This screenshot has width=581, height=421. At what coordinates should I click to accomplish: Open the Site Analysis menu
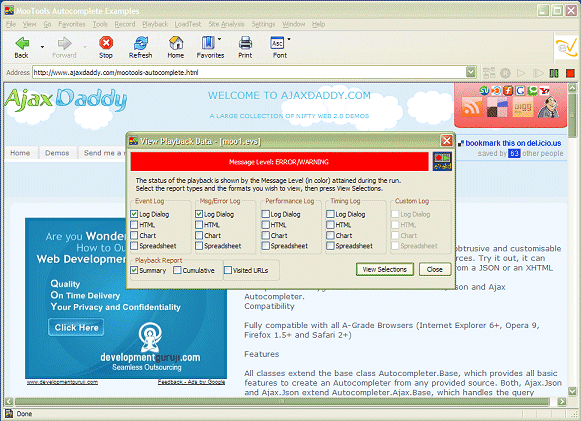[x=226, y=24]
